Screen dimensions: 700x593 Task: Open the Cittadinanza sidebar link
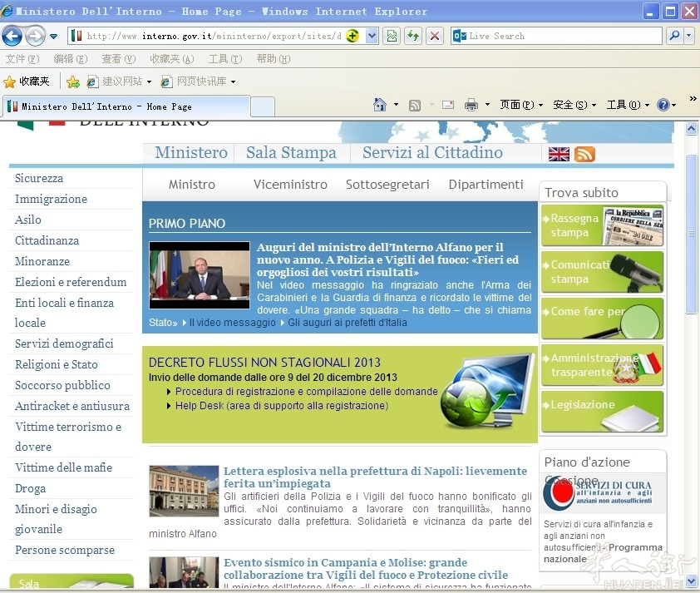[x=47, y=240]
